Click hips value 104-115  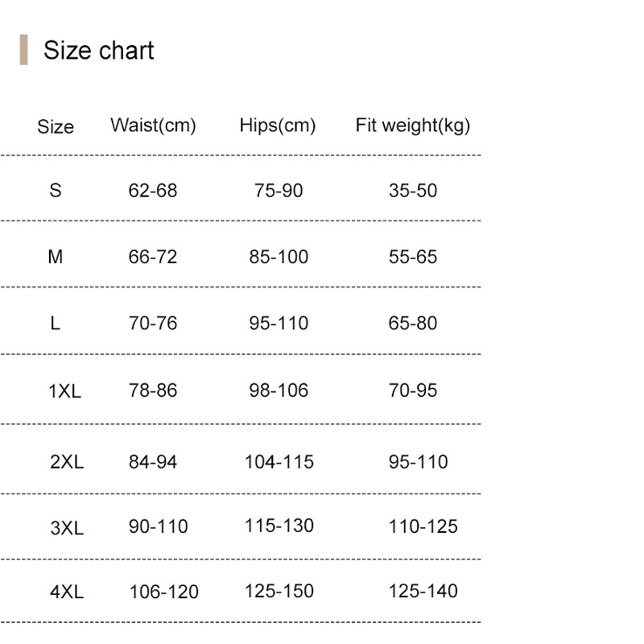pyautogui.click(x=279, y=461)
